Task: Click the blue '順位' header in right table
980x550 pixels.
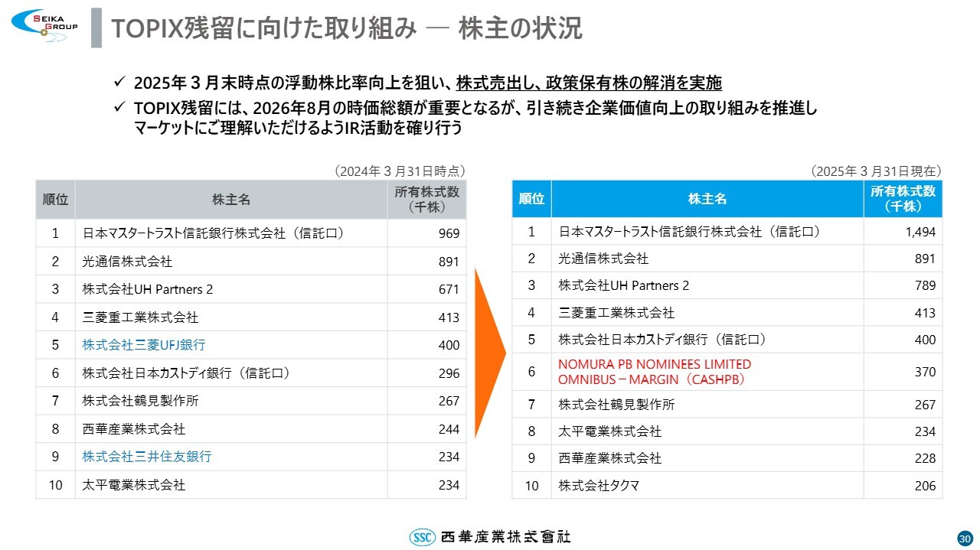Action: tap(531, 199)
